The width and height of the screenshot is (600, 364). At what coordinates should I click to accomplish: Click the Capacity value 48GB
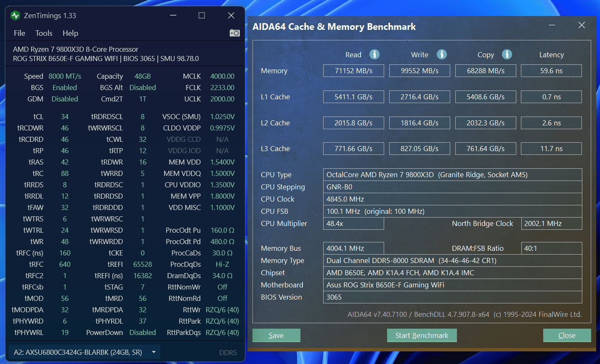[x=143, y=76]
